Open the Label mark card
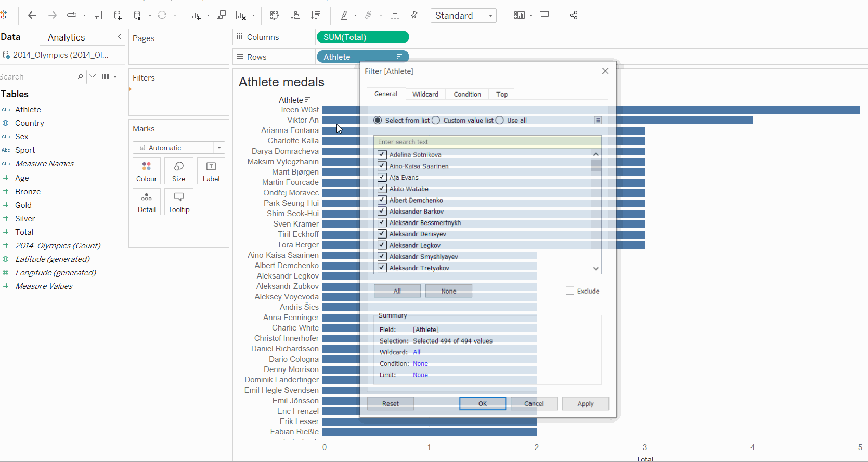This screenshot has height=462, width=868. coord(211,171)
